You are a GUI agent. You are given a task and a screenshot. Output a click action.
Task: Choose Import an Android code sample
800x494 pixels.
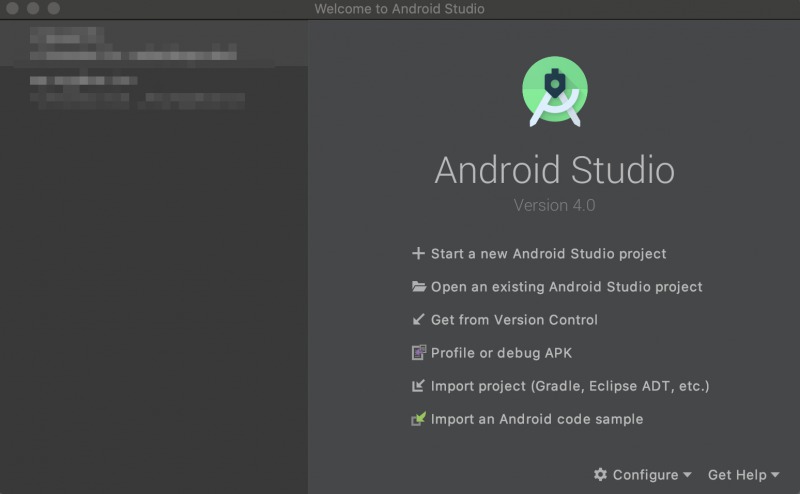pyautogui.click(x=537, y=419)
